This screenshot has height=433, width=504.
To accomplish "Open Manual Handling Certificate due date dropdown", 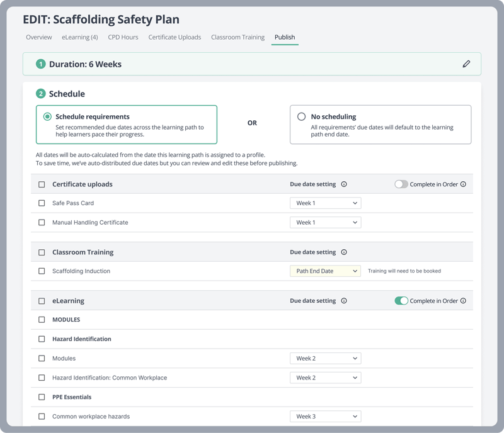I will pos(325,223).
